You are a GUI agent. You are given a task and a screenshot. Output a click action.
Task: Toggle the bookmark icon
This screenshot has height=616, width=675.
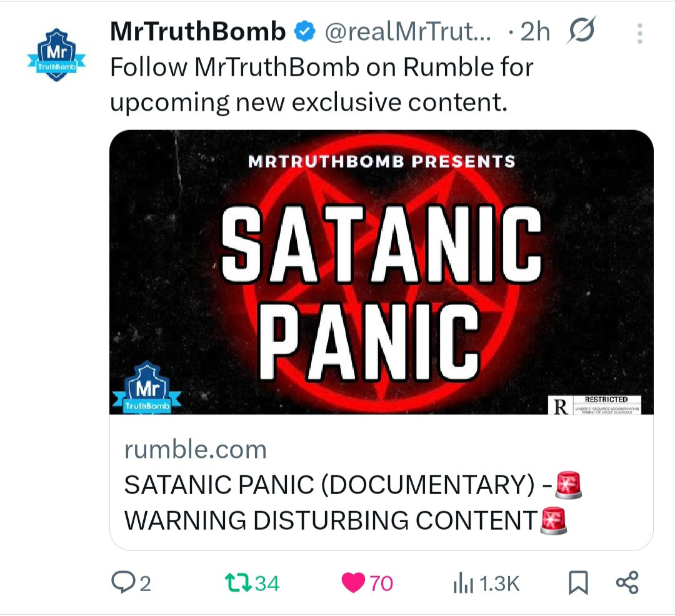(x=578, y=583)
